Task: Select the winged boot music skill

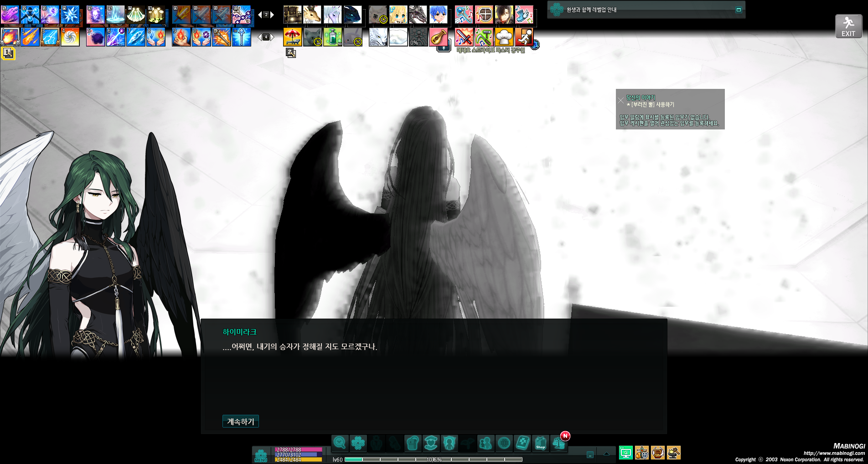Action: coord(524,15)
